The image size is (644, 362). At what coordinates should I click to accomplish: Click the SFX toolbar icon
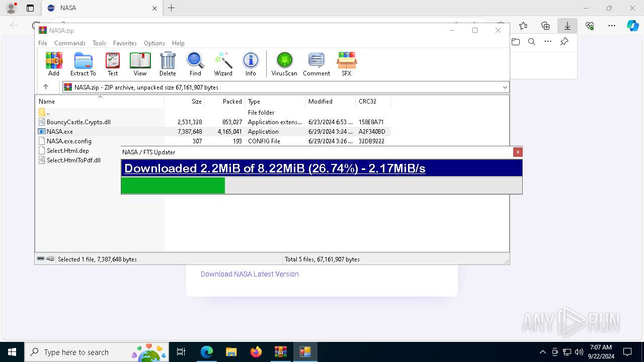click(347, 64)
